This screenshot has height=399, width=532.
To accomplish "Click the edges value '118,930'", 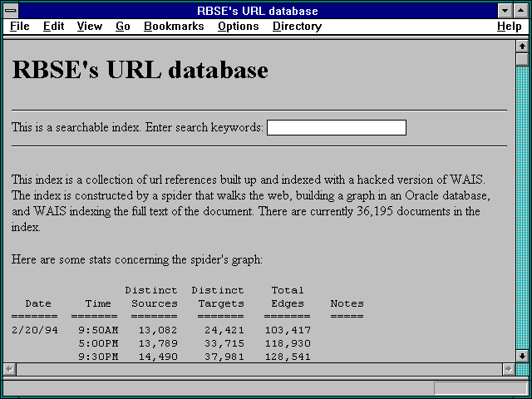I will [288, 343].
